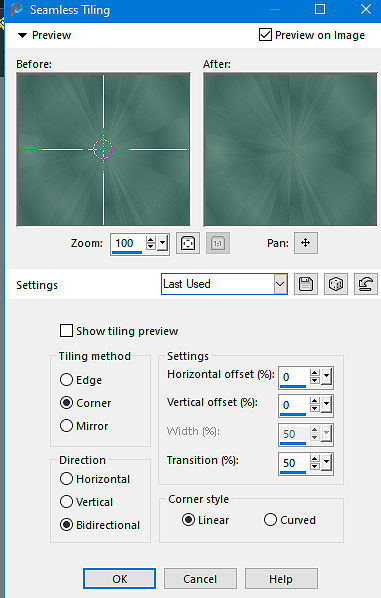Open the Last Used presets dropdown
Viewport: 381px width, 598px height.
[x=280, y=284]
